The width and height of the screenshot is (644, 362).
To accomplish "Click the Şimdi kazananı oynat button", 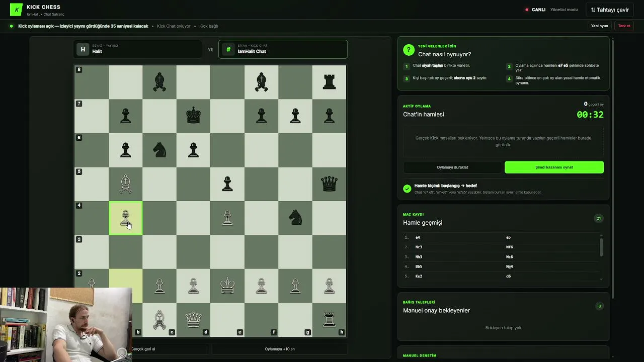I will [x=554, y=167].
